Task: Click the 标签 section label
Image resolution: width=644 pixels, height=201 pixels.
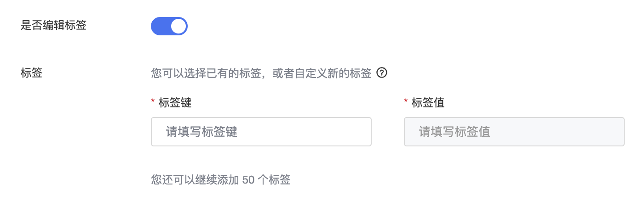Action: pos(32,73)
